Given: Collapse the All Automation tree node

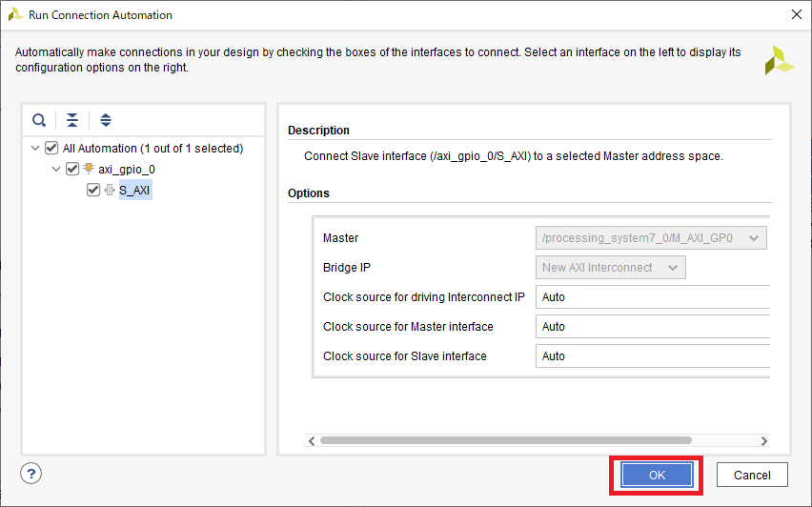Looking at the screenshot, I should click(36, 148).
